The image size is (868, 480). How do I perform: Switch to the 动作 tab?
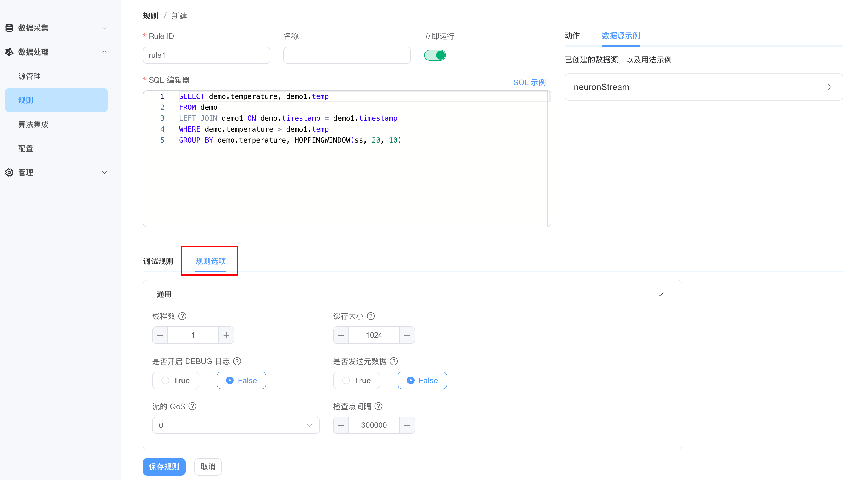(572, 36)
